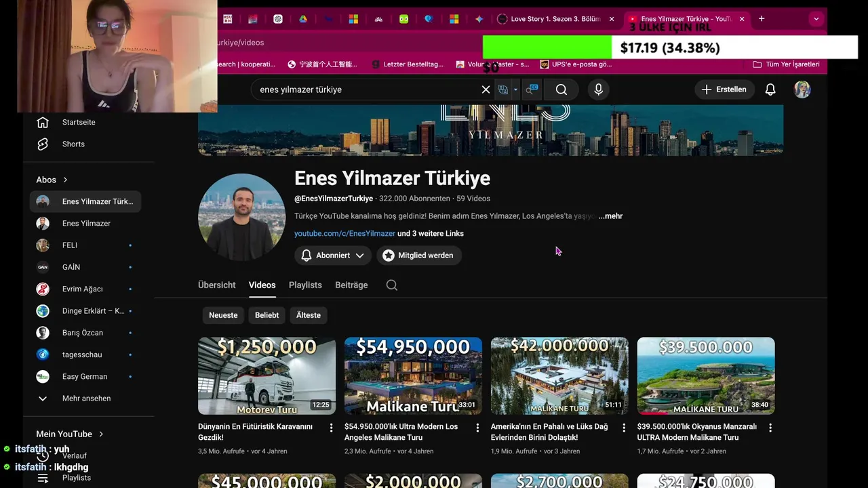Open Evrim Ağacı subscription in sidebar
The width and height of the screenshot is (868, 488).
point(85,289)
